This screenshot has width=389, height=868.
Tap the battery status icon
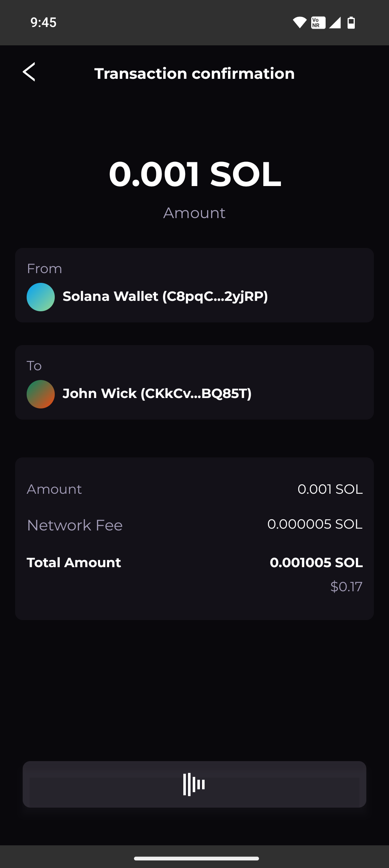pos(351,23)
